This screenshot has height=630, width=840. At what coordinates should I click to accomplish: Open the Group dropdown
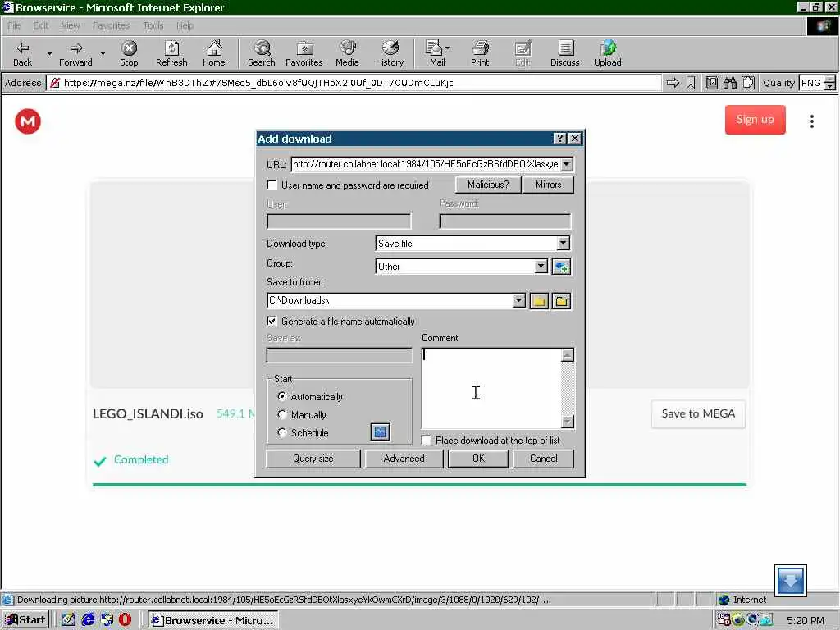pos(541,267)
